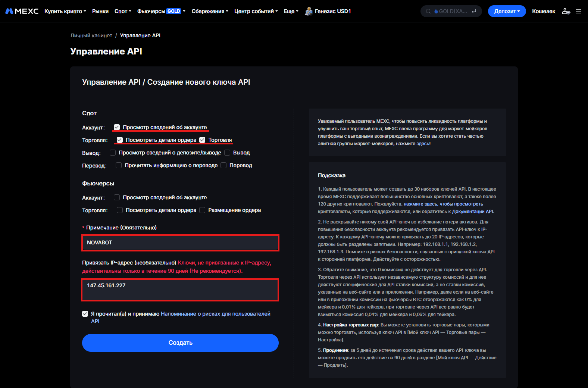This screenshot has width=588, height=388.
Task: Open 'нажмите здесь, чтобы просмотреть' link
Action: (x=443, y=204)
